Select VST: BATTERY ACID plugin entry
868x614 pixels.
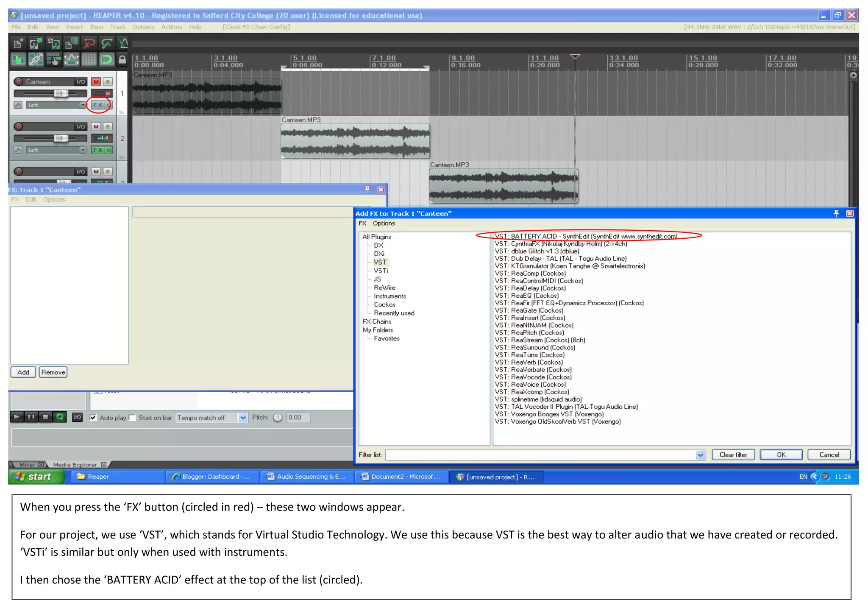tap(586, 236)
